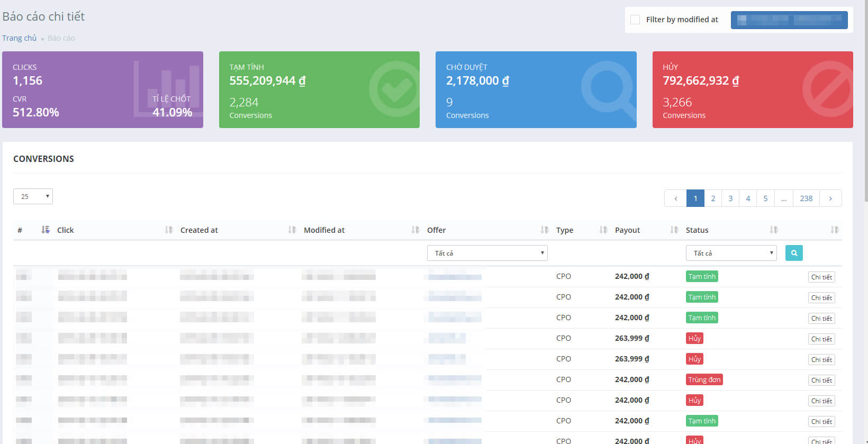Sort table by Click column arrows
Image resolution: width=868 pixels, height=444 pixels.
tap(169, 230)
